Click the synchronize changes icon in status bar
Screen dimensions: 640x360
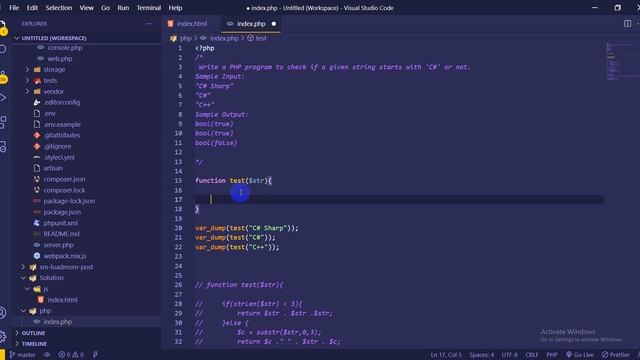47,355
